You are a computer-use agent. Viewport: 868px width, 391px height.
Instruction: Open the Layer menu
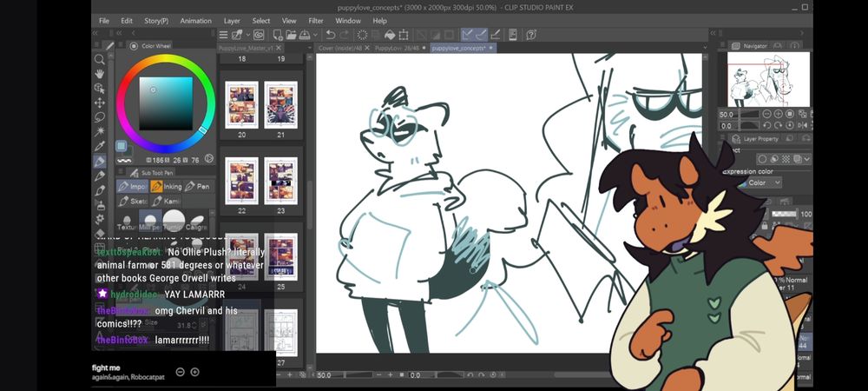232,21
